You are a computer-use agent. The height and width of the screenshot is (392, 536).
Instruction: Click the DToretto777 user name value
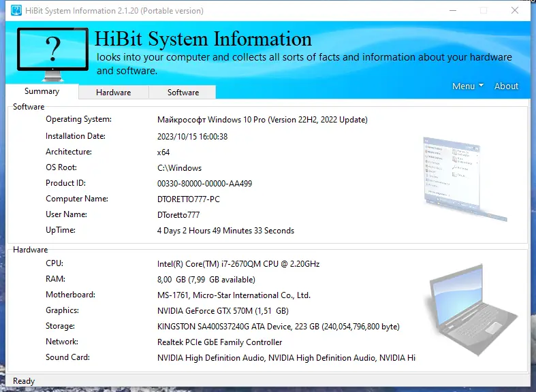178,215
